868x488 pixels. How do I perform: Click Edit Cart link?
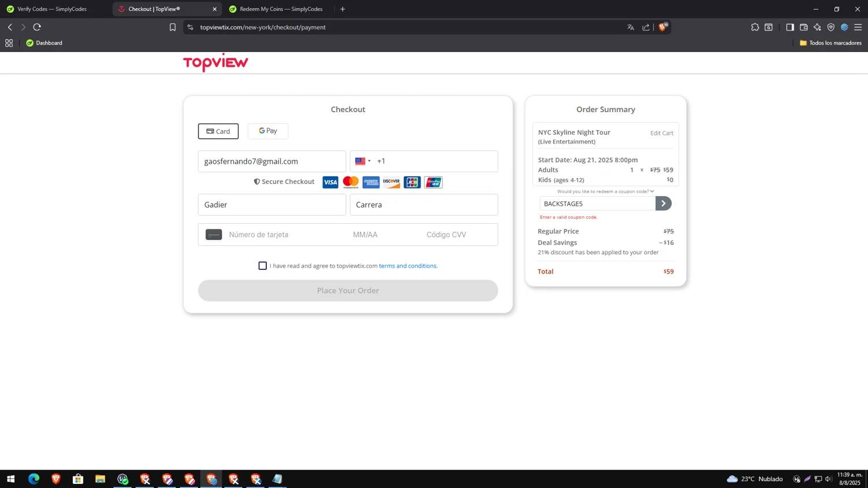pos(661,133)
